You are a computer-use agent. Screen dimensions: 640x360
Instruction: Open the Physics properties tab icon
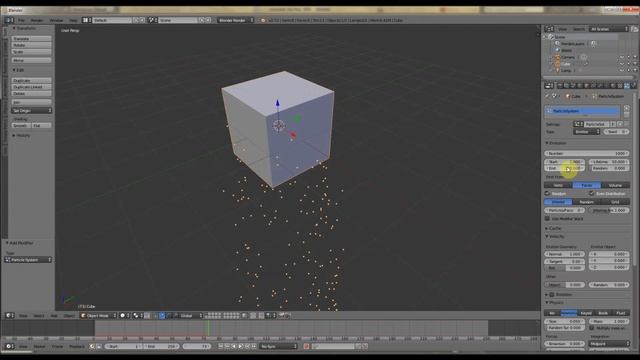pos(633,86)
